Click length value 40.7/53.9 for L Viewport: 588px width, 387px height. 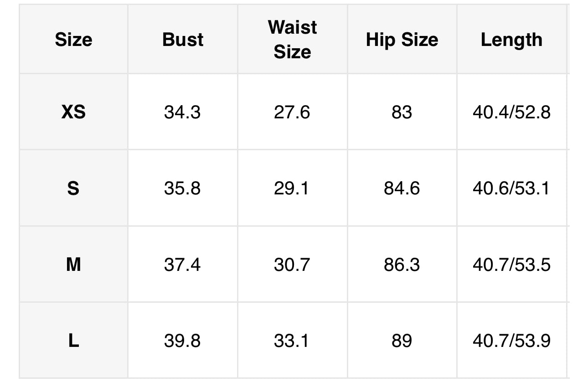coord(511,340)
